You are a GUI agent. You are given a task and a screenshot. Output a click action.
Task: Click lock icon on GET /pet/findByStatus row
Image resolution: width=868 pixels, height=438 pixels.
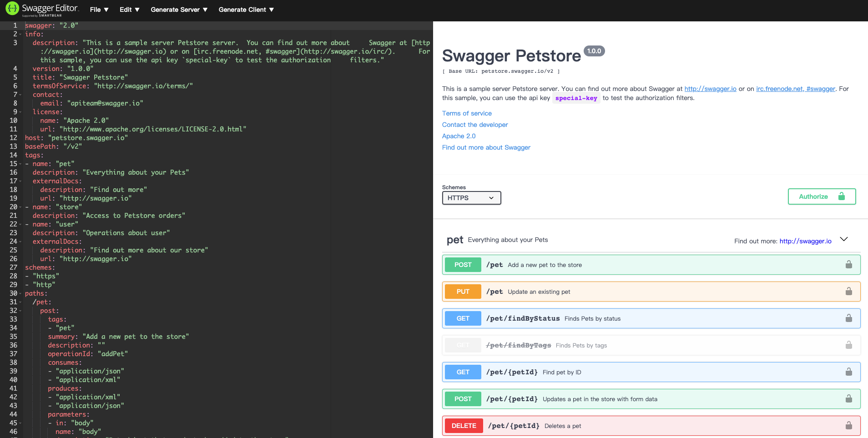[x=849, y=318]
